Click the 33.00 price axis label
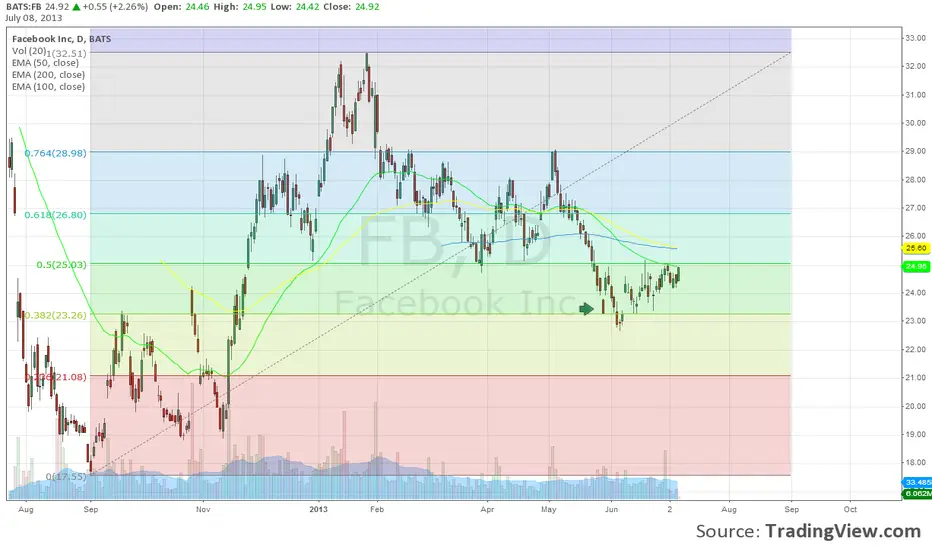This screenshot has width=932, height=550. click(x=915, y=38)
